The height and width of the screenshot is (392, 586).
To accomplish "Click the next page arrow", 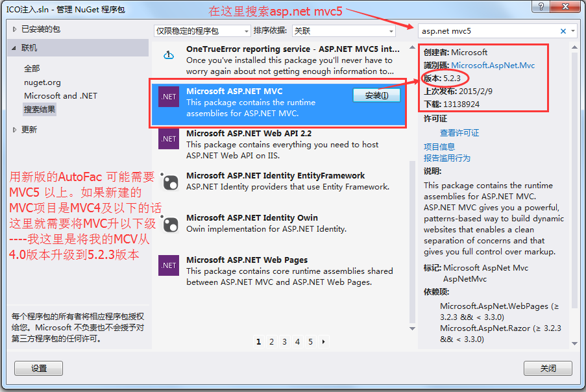I will (x=324, y=341).
